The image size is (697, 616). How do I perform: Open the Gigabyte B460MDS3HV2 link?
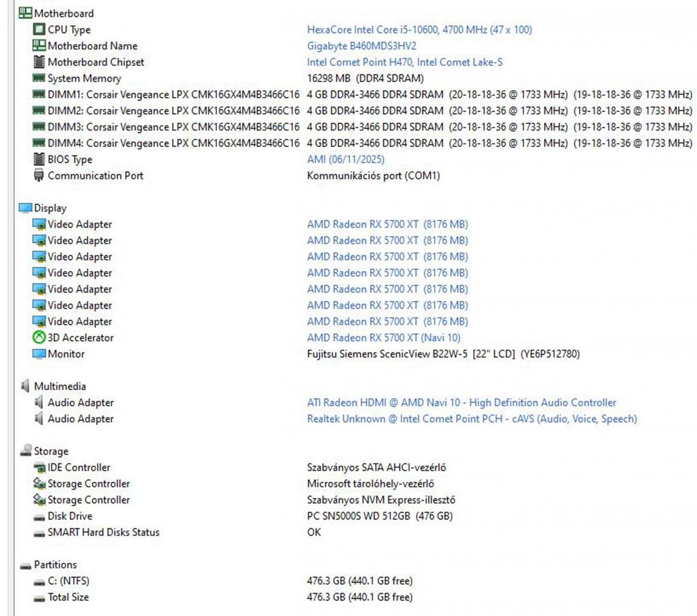coord(361,46)
